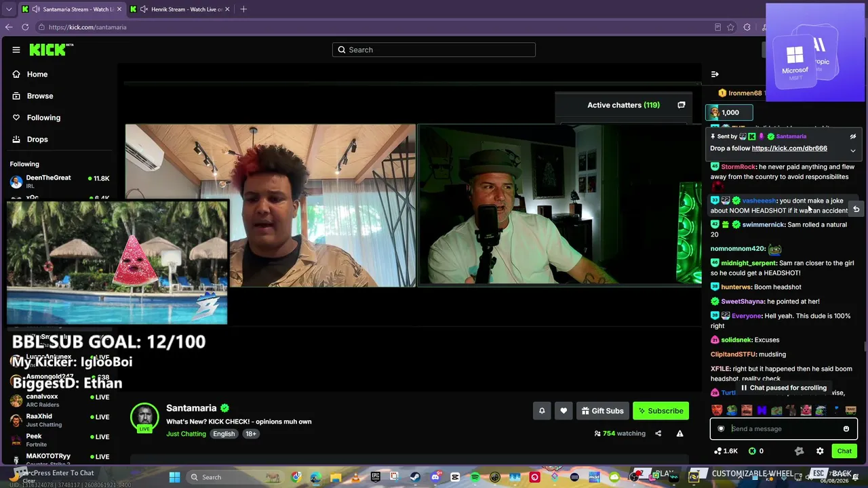Click the shield identity icon in chat box
The image size is (868, 488).
point(721,428)
